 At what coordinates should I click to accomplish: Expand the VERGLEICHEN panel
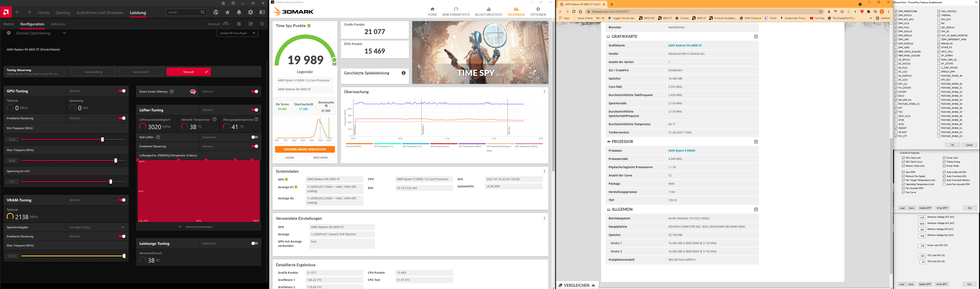(x=577, y=285)
